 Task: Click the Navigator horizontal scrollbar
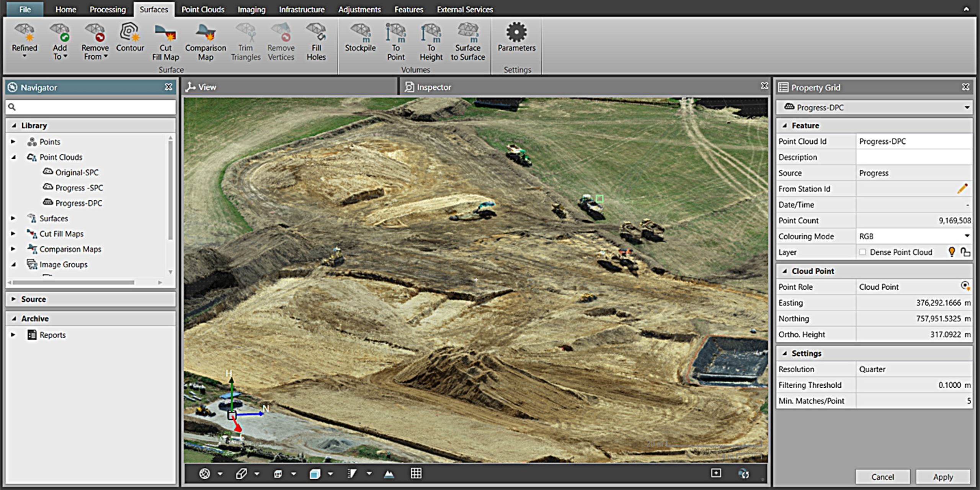(x=73, y=282)
